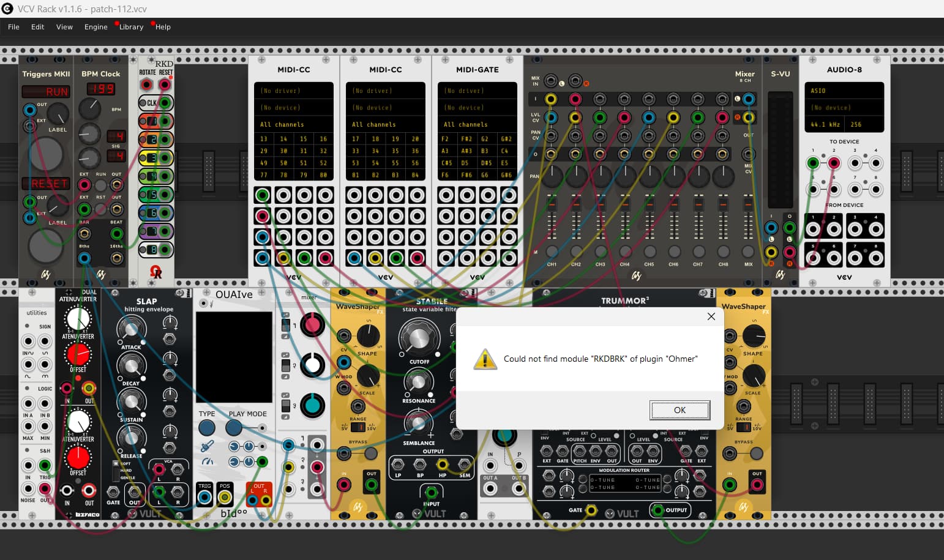Open the Audio-8 ASIO driver dropdown
The width and height of the screenshot is (944, 560).
point(844,91)
